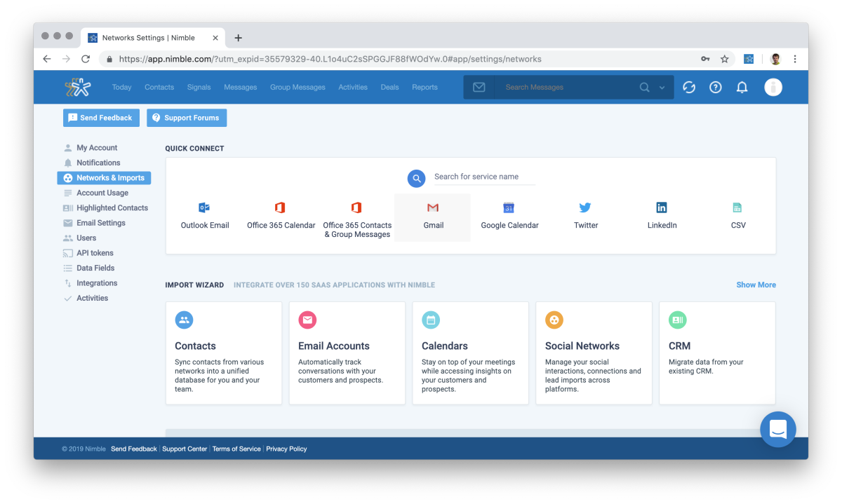Viewport: 842px width, 504px height.
Task: Click Privacy Policy in footer
Action: click(x=286, y=449)
